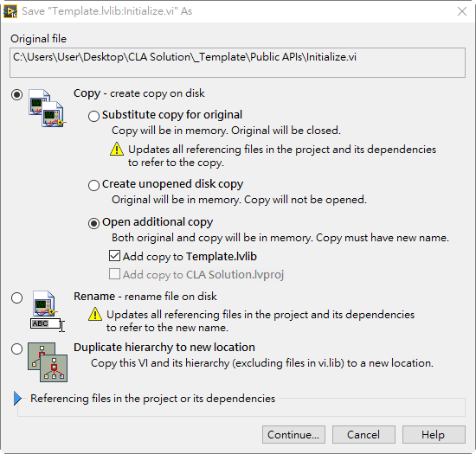Select Open additional copy radio button

point(93,223)
